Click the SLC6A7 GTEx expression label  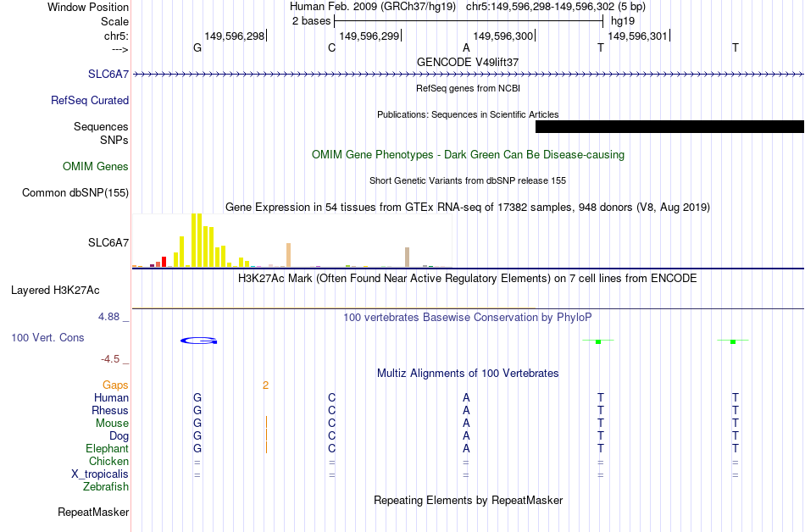click(x=108, y=242)
